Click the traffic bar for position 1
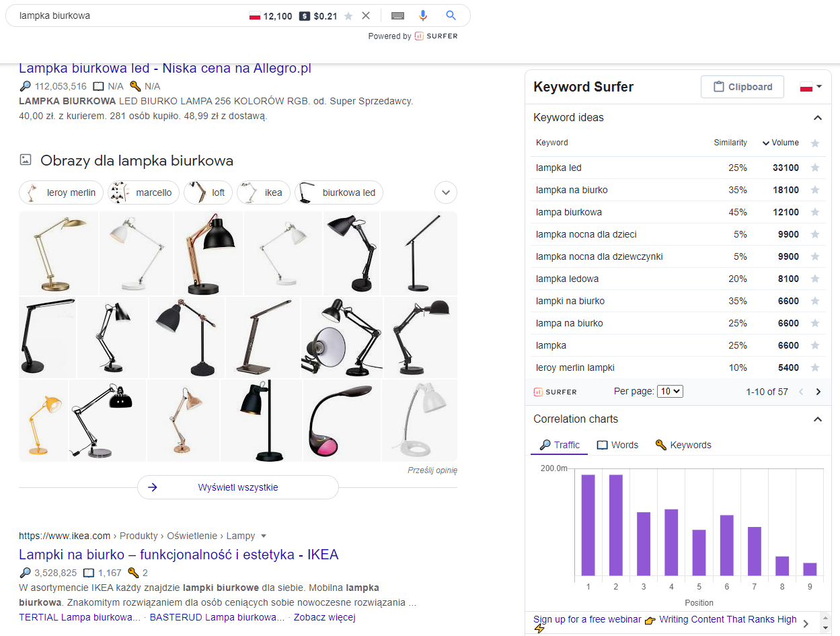Image resolution: width=840 pixels, height=636 pixels. tap(588, 525)
